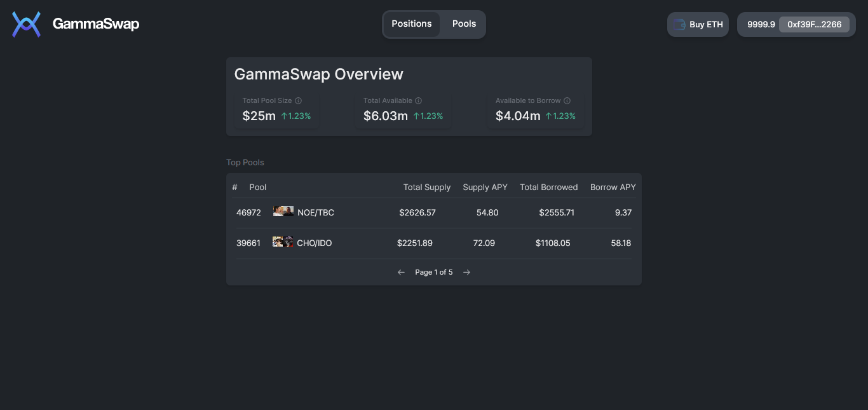The height and width of the screenshot is (410, 868).
Task: Click the up arrow beside $4.04m
Action: point(548,116)
